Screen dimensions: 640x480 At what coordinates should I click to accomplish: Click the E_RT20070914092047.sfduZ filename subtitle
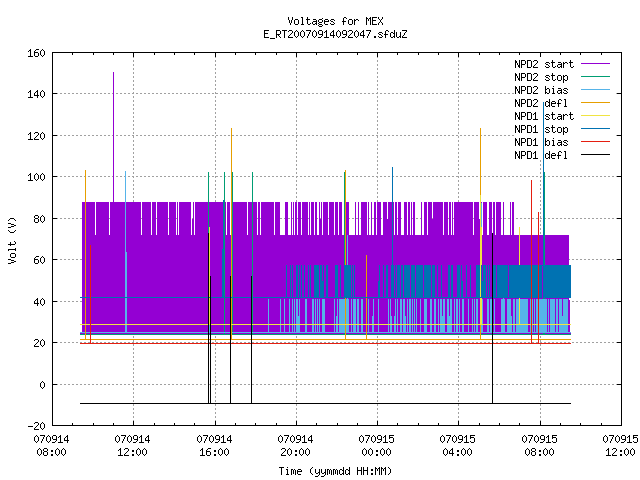pos(335,34)
